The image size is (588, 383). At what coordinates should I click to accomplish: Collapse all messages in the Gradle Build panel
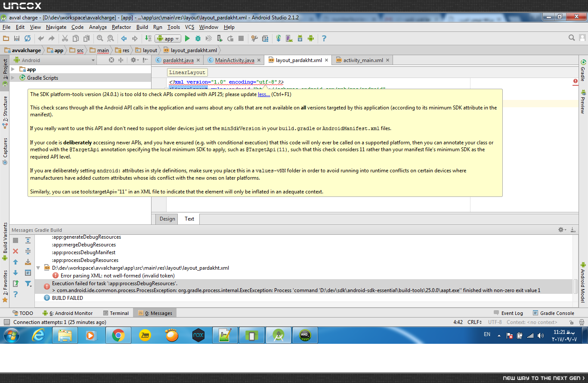(x=28, y=251)
